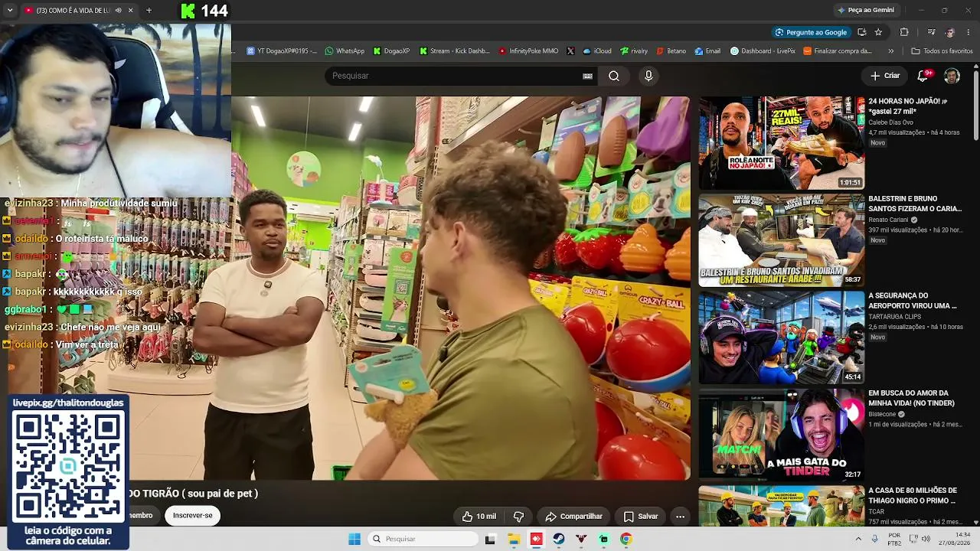Open the Finalizar compra bookmark
980x551 pixels.
click(838, 51)
